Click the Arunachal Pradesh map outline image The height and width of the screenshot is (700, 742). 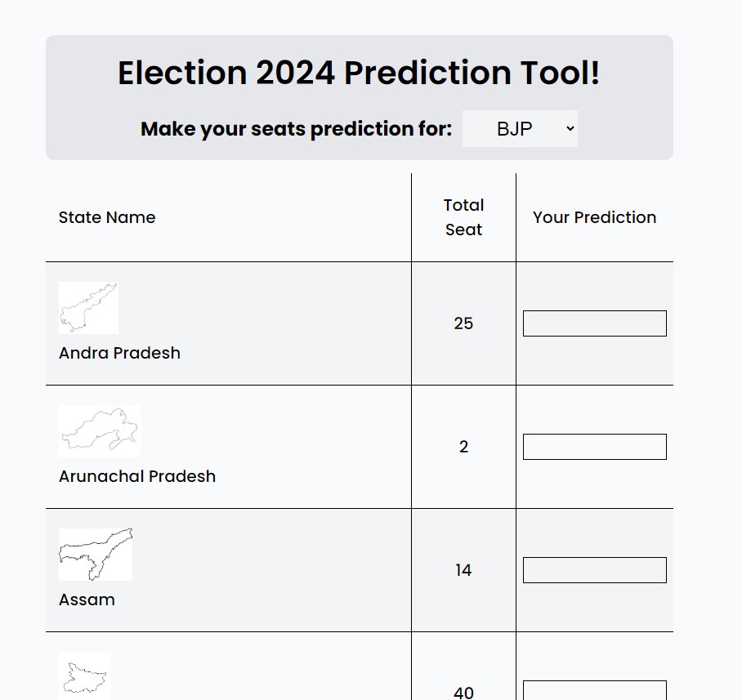pos(99,430)
